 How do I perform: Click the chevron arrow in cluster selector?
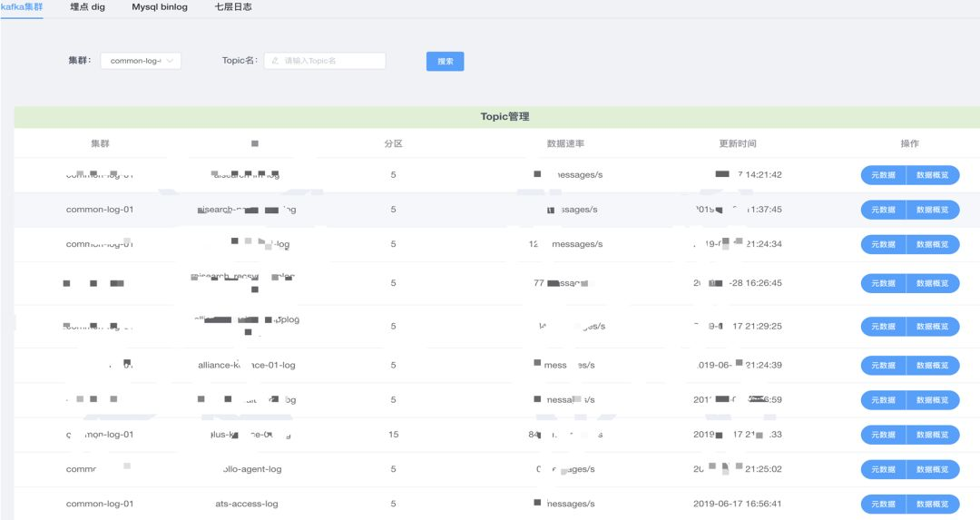pyautogui.click(x=171, y=61)
